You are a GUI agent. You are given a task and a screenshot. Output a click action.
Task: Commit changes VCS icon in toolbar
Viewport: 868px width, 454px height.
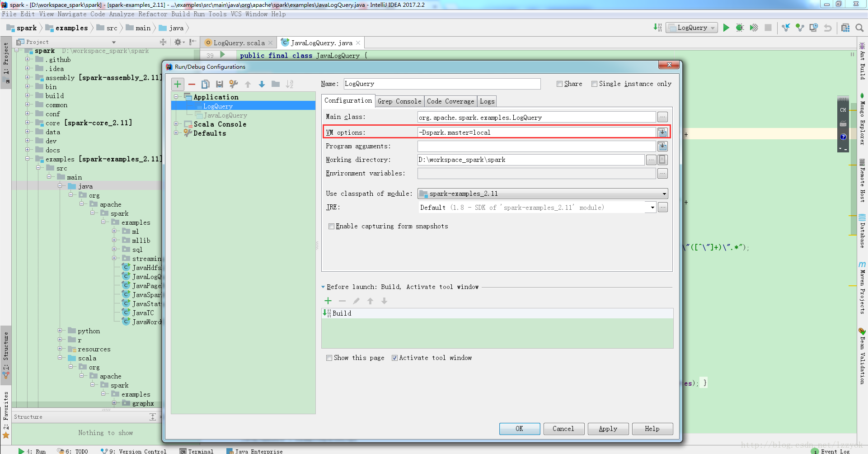point(800,28)
